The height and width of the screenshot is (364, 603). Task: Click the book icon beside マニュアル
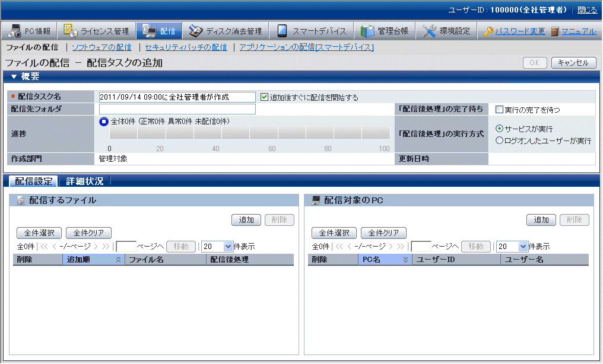pos(554,31)
